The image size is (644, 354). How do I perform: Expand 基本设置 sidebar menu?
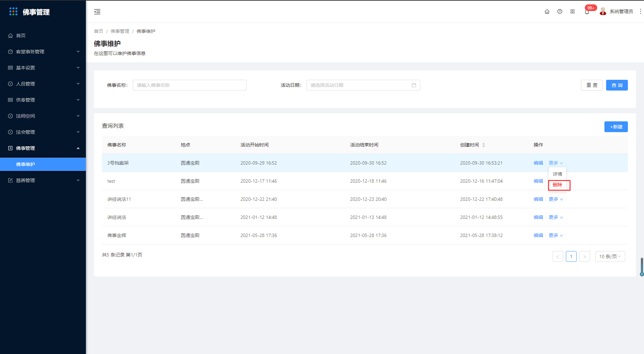43,68
